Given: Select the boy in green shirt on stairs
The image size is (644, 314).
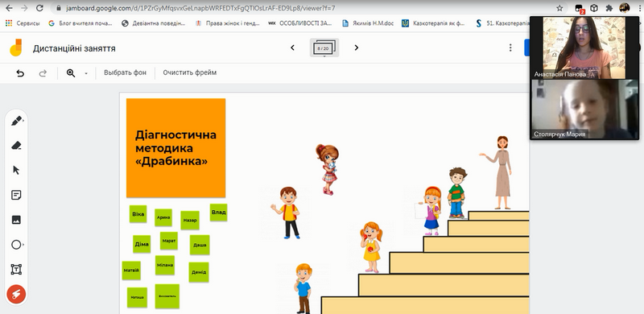Looking at the screenshot, I should pos(456,192).
